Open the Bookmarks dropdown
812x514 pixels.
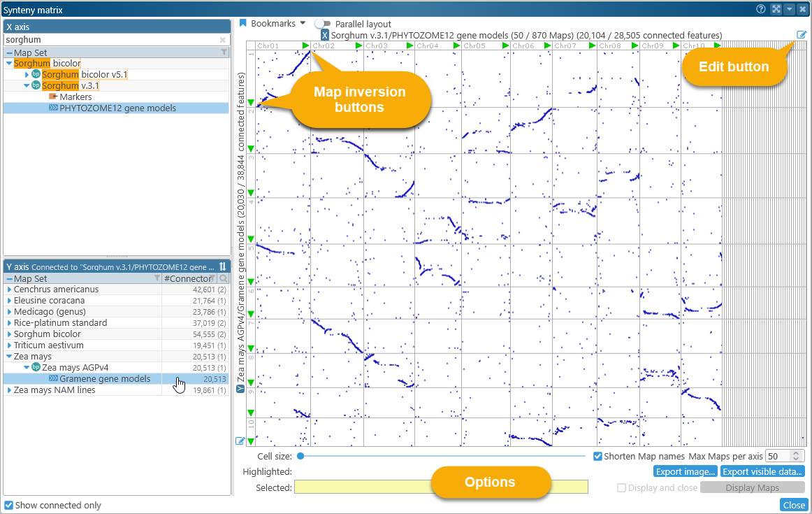pos(273,23)
